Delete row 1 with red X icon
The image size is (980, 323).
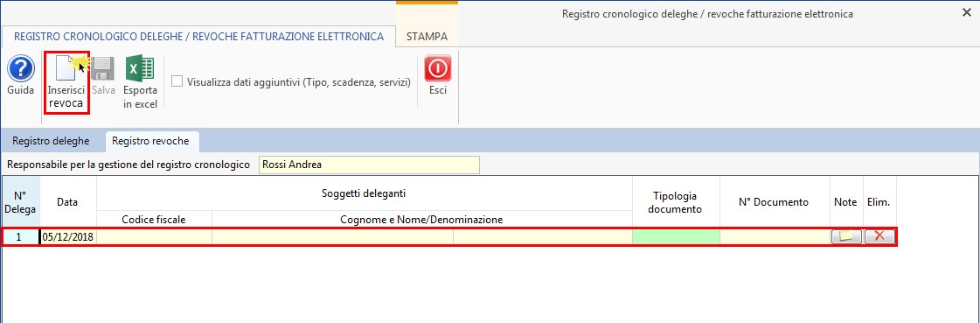[879, 236]
